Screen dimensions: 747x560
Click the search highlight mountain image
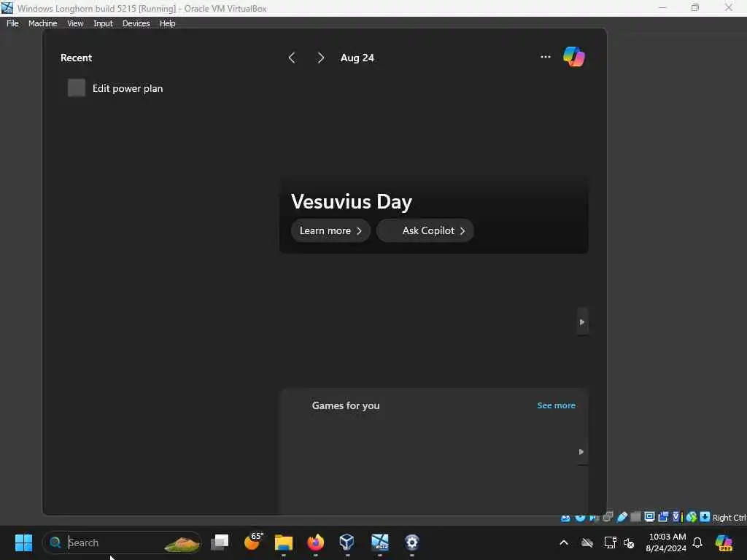tap(182, 543)
